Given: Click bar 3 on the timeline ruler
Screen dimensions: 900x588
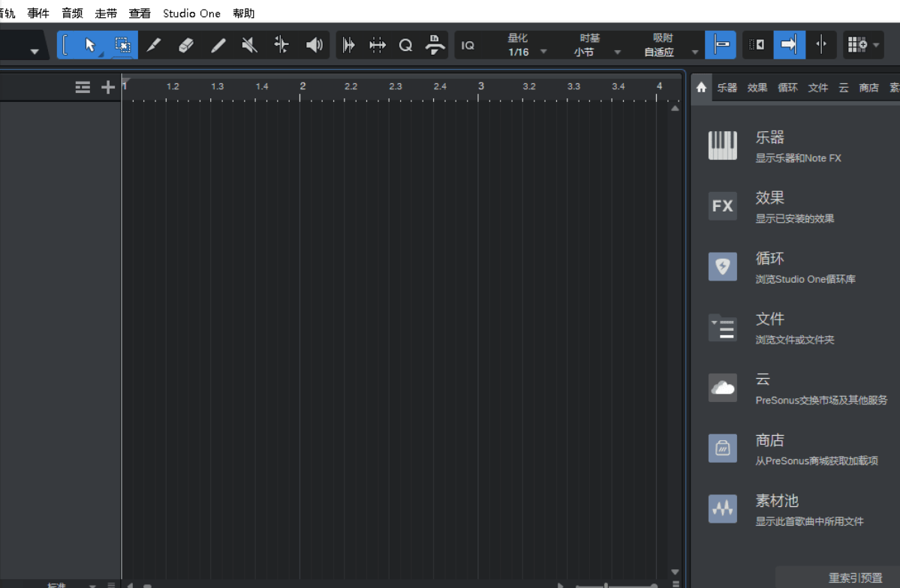Looking at the screenshot, I should point(480,86).
